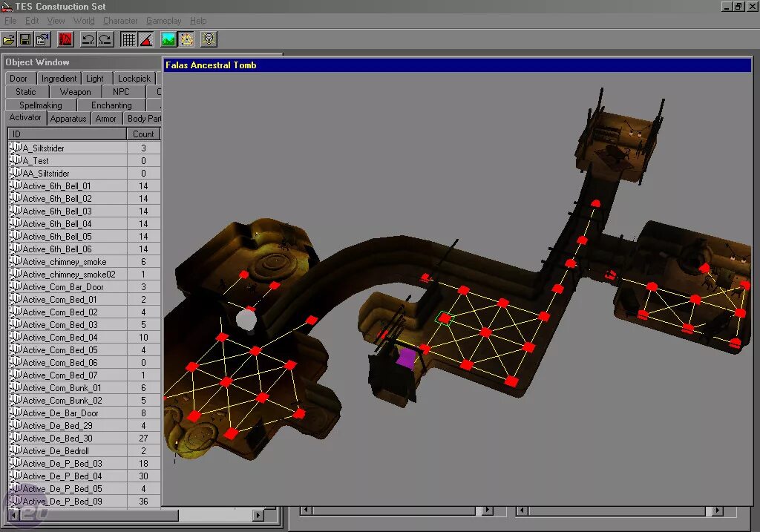
Task: Select Active_chimney_smoke in the list
Action: [x=85, y=262]
